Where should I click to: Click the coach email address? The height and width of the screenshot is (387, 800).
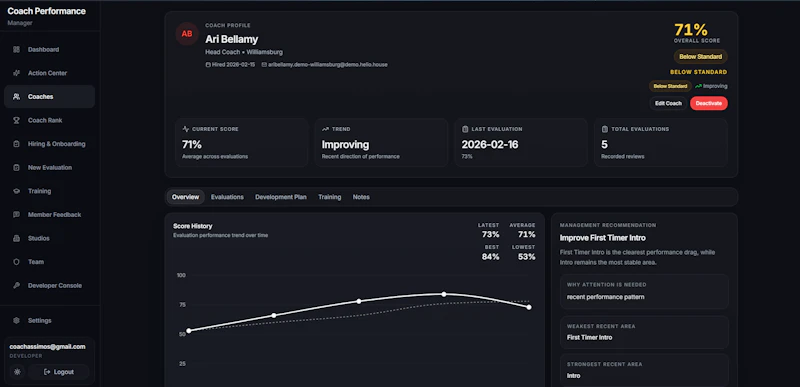(x=328, y=65)
